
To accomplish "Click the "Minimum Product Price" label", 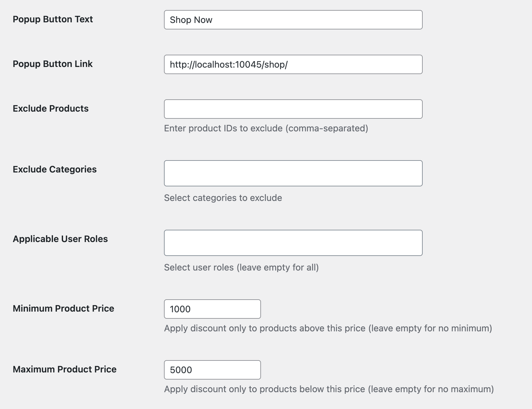I will point(63,308).
